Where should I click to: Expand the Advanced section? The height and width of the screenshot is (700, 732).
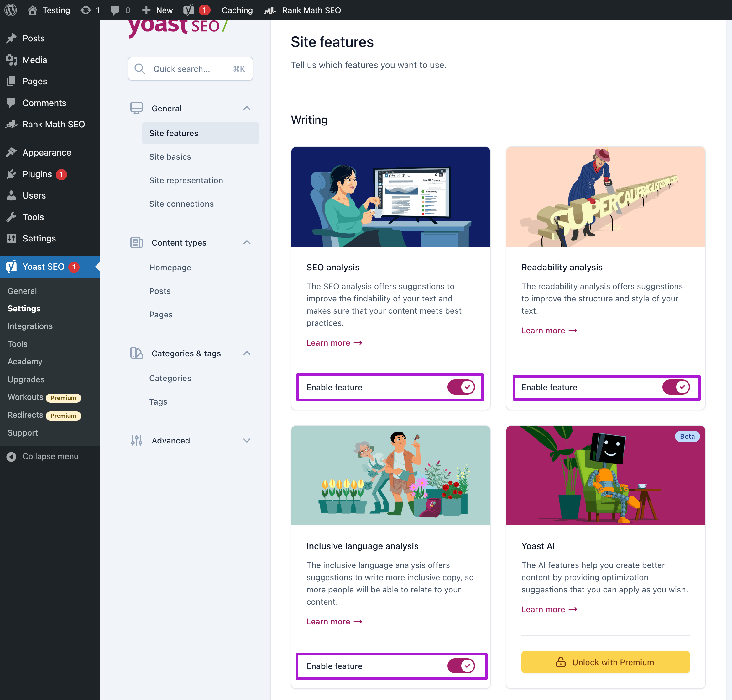point(247,440)
